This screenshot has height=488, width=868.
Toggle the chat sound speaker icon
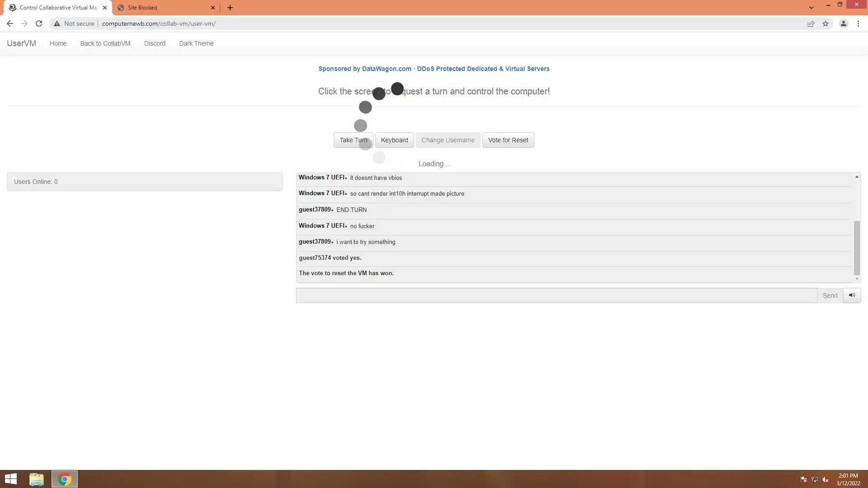[852, 296]
